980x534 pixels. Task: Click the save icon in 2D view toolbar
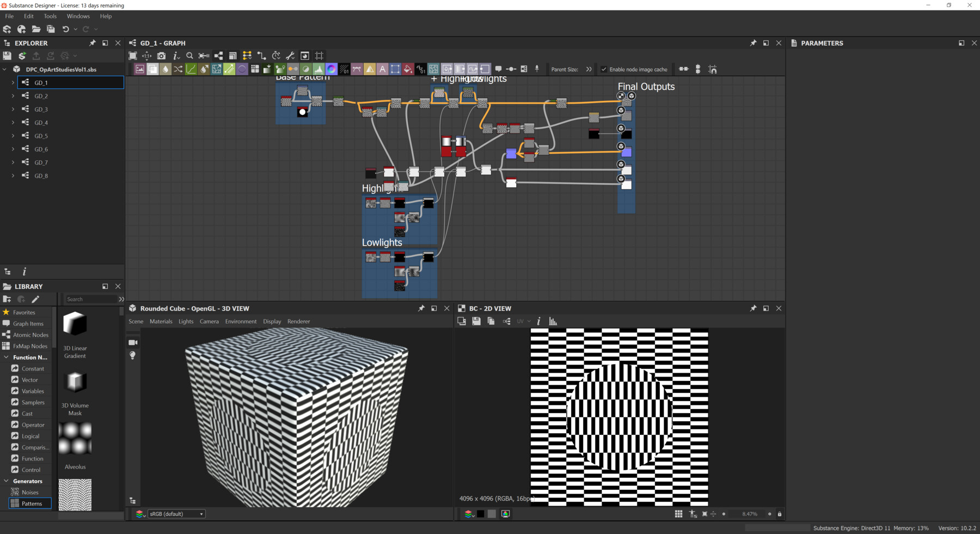(476, 321)
